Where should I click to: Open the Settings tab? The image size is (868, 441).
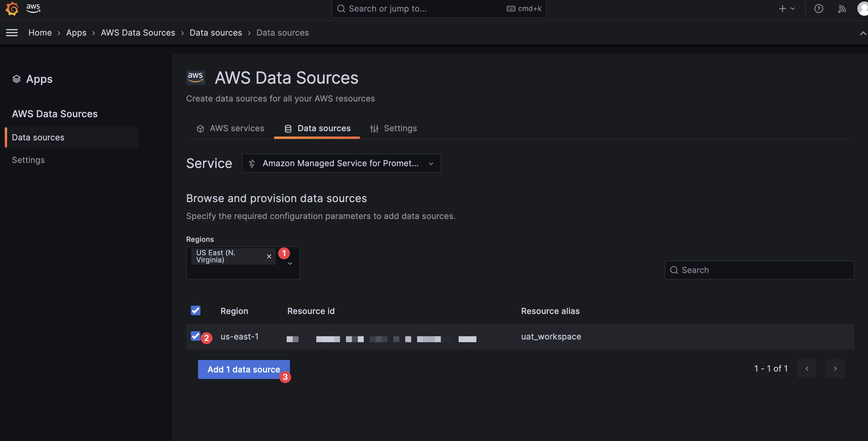[393, 128]
